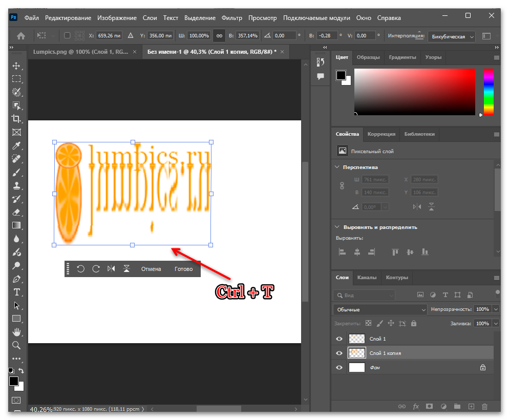Toggle lock all layer attributes
The image size is (509, 420).
pyautogui.click(x=414, y=323)
